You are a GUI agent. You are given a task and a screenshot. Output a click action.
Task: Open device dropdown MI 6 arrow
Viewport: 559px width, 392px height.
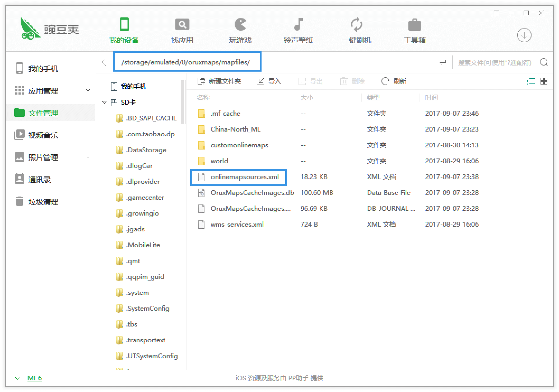click(x=18, y=378)
